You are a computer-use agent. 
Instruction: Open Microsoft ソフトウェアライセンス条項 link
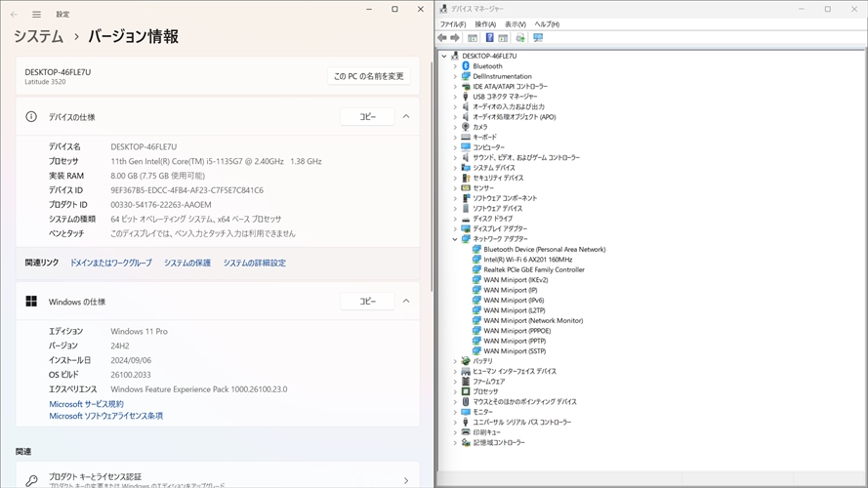click(x=105, y=416)
